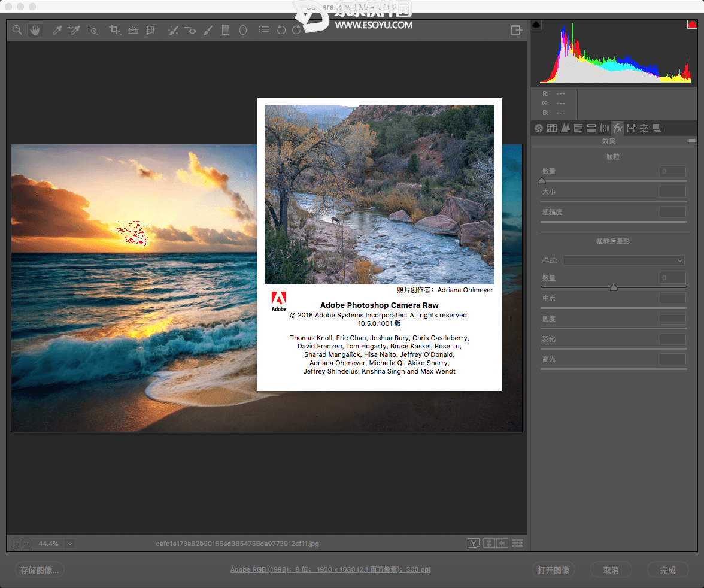Screen dimensions: 704x588
Task: Open the Presets panel tab
Action: [644, 129]
